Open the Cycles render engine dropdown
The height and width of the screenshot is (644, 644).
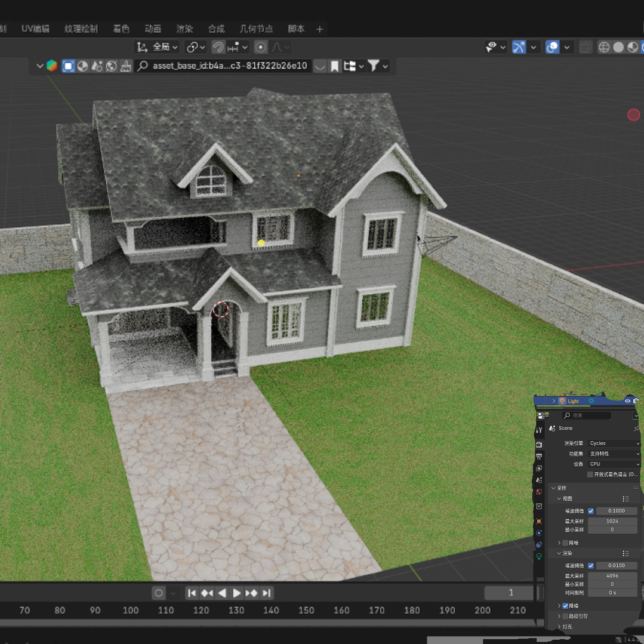614,443
